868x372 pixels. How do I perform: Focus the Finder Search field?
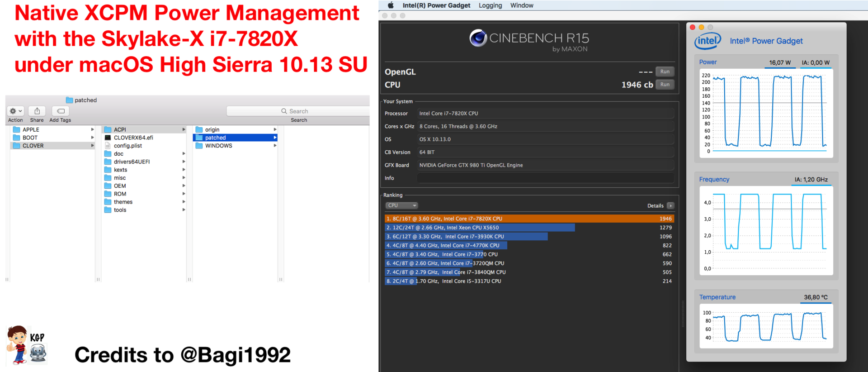pos(298,111)
